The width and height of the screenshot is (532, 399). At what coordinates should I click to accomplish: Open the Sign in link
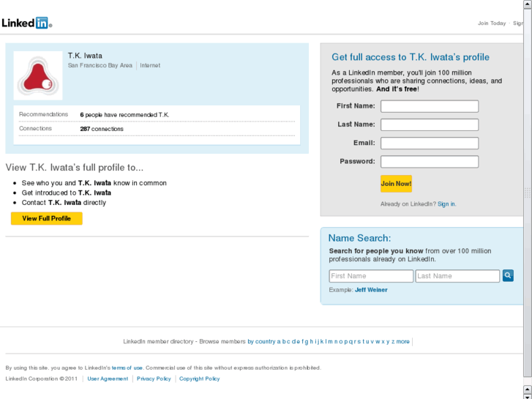tap(446, 204)
